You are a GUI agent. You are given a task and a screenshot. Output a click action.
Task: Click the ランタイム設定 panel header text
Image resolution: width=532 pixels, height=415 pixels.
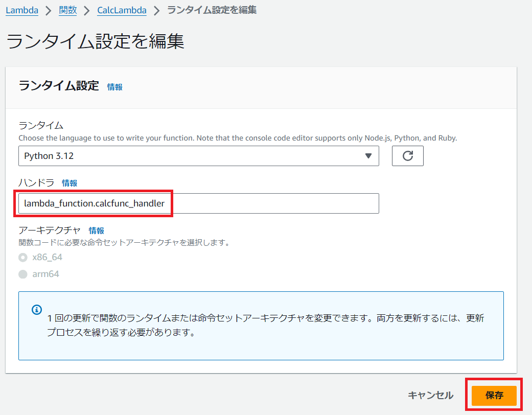coord(58,86)
